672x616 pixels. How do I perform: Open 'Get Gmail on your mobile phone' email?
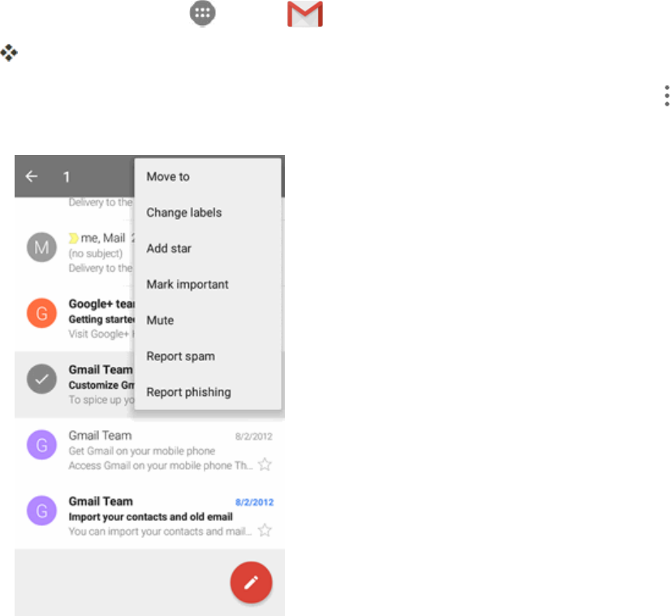pos(149,450)
